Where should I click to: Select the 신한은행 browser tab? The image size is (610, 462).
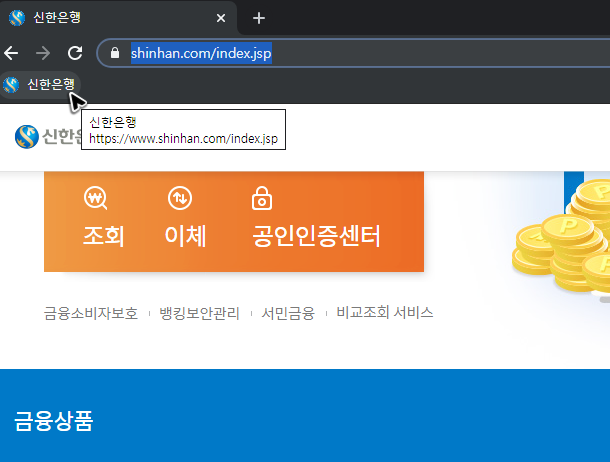[x=118, y=18]
